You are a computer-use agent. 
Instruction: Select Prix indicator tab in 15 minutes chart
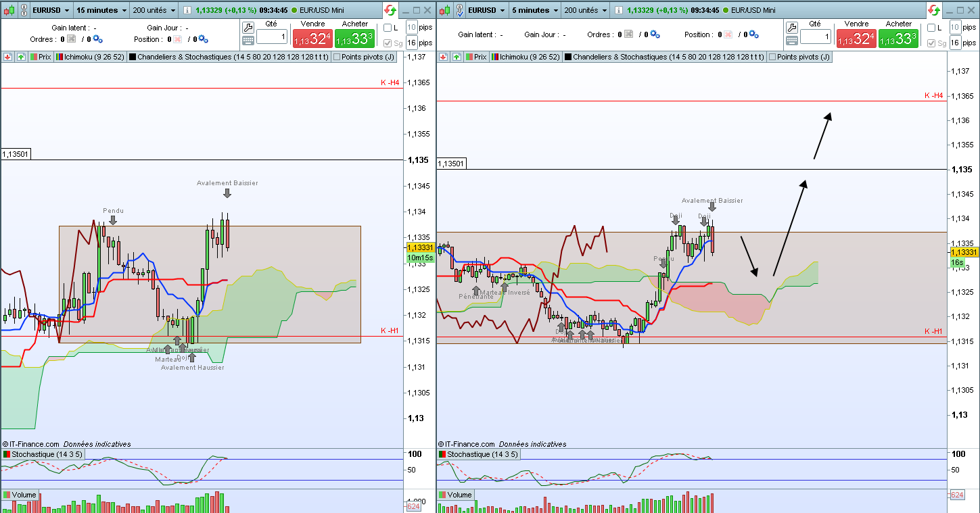tap(40, 57)
